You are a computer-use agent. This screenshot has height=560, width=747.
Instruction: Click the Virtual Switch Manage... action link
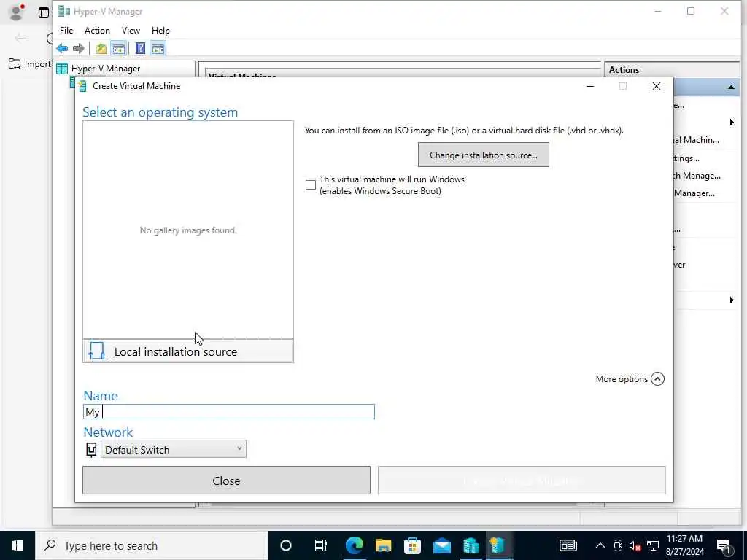pos(697,176)
